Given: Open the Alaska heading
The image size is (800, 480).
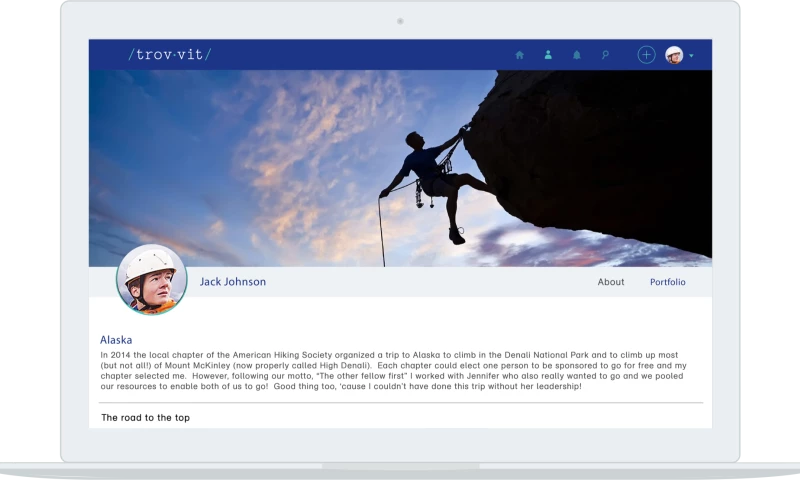Looking at the screenshot, I should coord(116,340).
